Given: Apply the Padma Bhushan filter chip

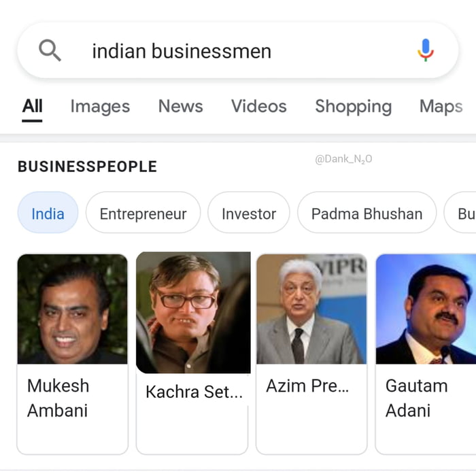Looking at the screenshot, I should (x=367, y=214).
